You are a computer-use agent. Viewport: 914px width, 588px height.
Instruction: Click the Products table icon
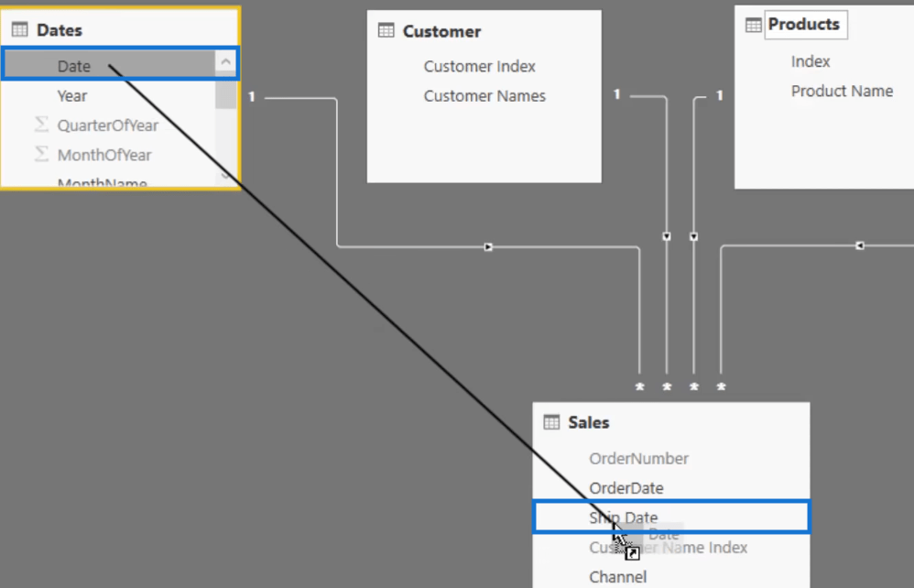[753, 25]
